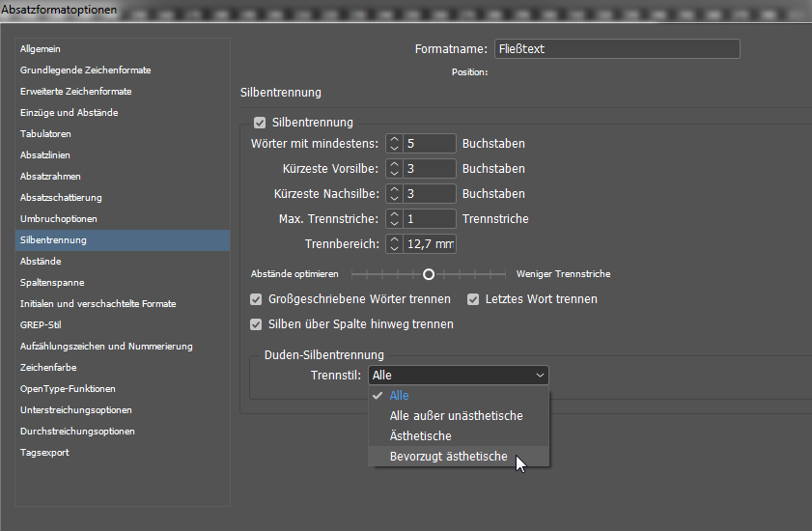Click stepper arrows for 'Kürzeste Nachsilbe'
This screenshot has width=812, height=531.
click(x=393, y=194)
